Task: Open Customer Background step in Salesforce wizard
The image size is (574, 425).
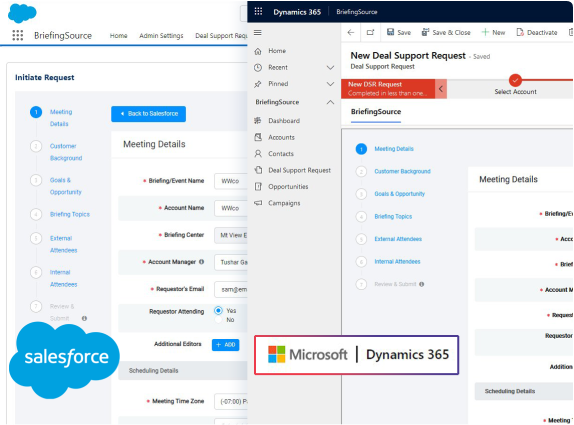Action: 66,152
